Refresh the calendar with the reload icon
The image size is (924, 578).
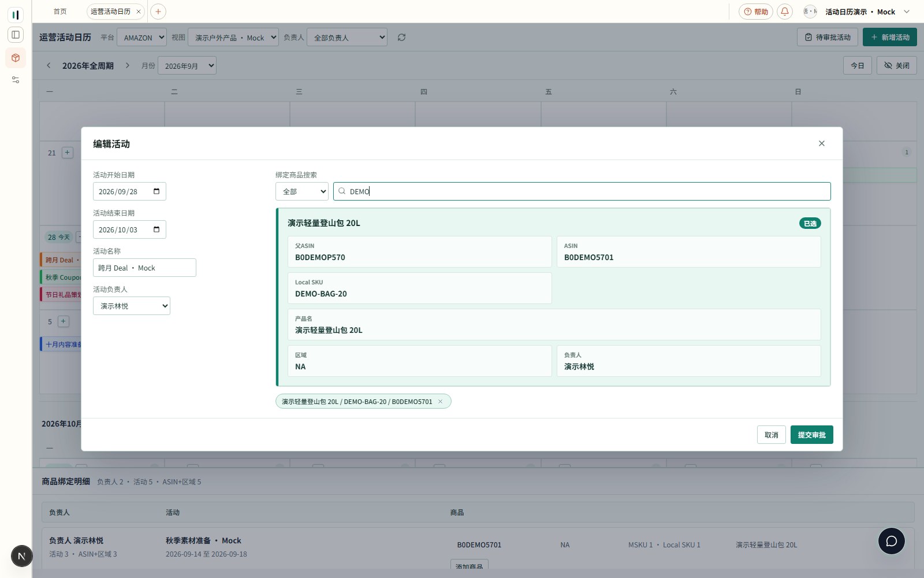401,38
